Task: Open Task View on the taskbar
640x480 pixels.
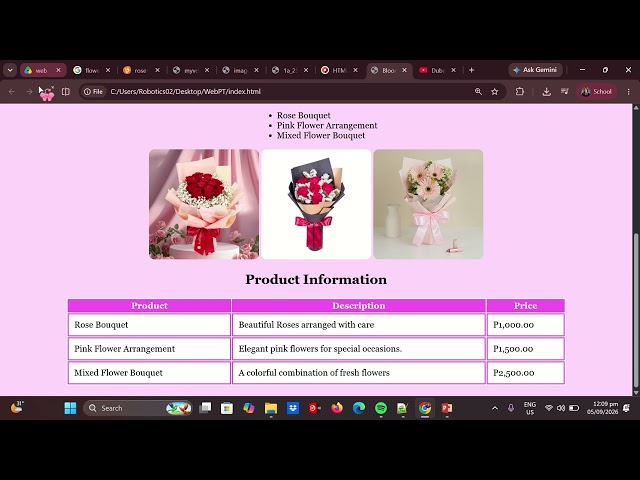Action: tap(205, 408)
